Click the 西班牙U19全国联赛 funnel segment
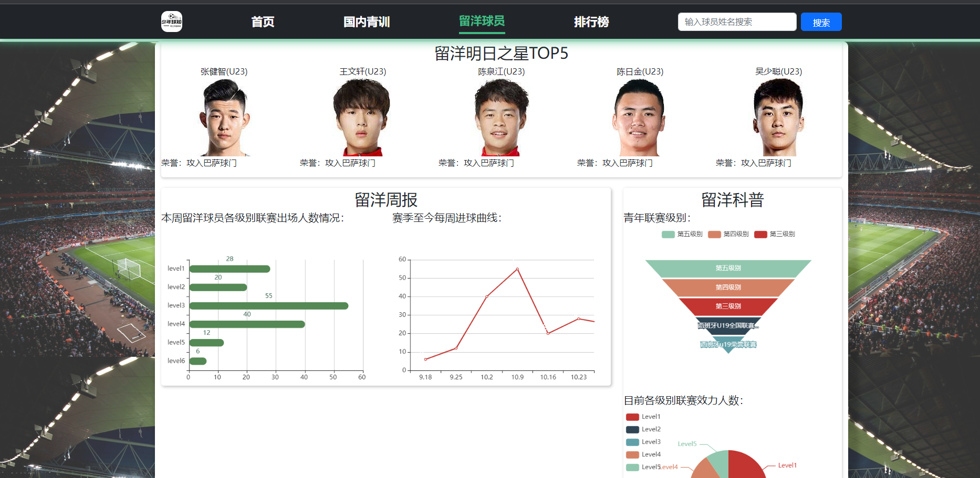The width and height of the screenshot is (980, 478). (728, 325)
